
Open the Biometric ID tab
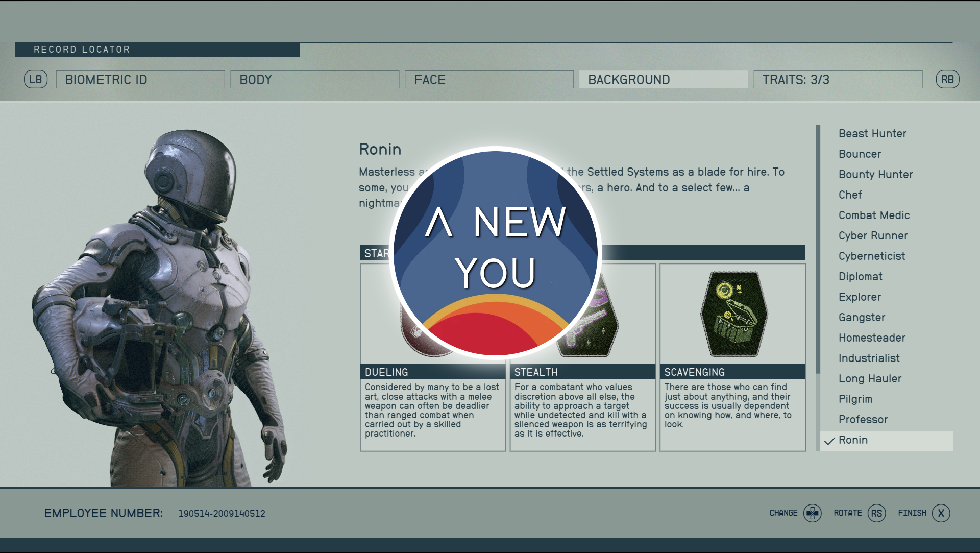click(140, 80)
